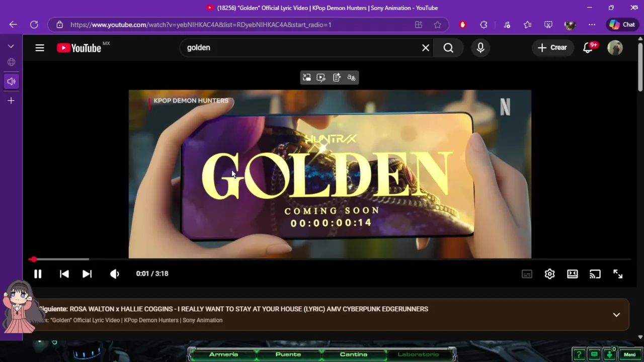Go to the YouTube home logo
Image resolution: width=644 pixels, height=362 pixels.
click(x=79, y=48)
